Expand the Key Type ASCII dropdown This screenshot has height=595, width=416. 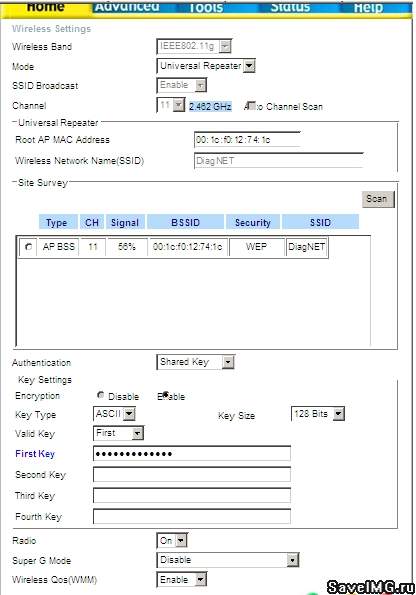point(114,414)
